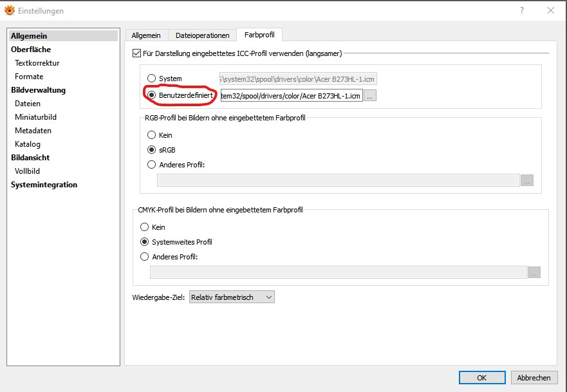Select Systemintegration in the tree

[44, 185]
